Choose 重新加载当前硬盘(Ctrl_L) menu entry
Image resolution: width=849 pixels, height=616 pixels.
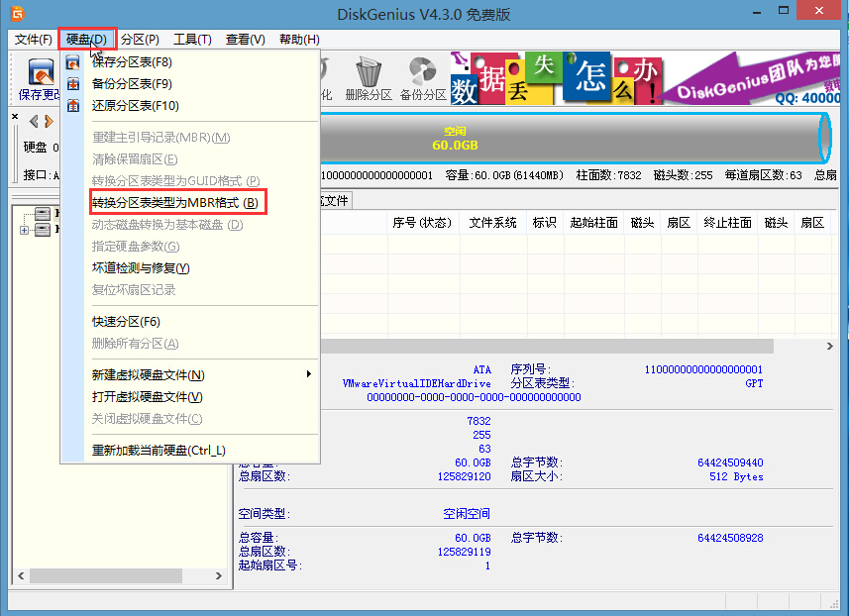click(x=189, y=451)
